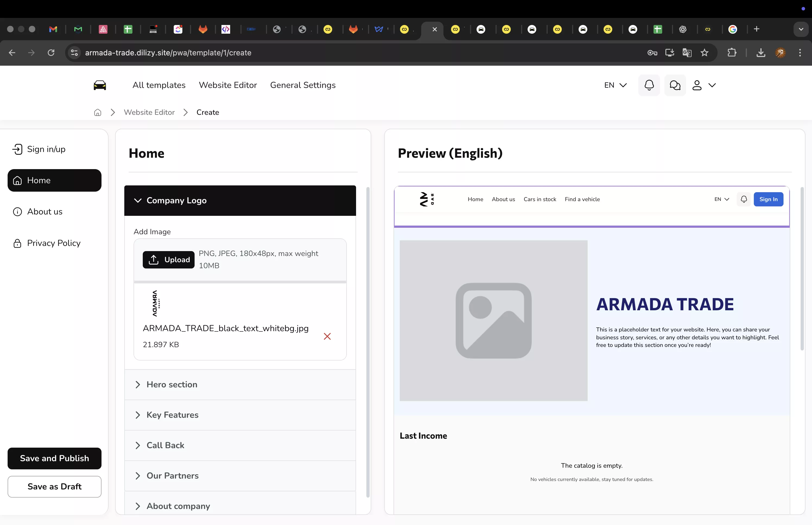Click Save and Publish button
Image resolution: width=812 pixels, height=525 pixels.
click(55, 458)
